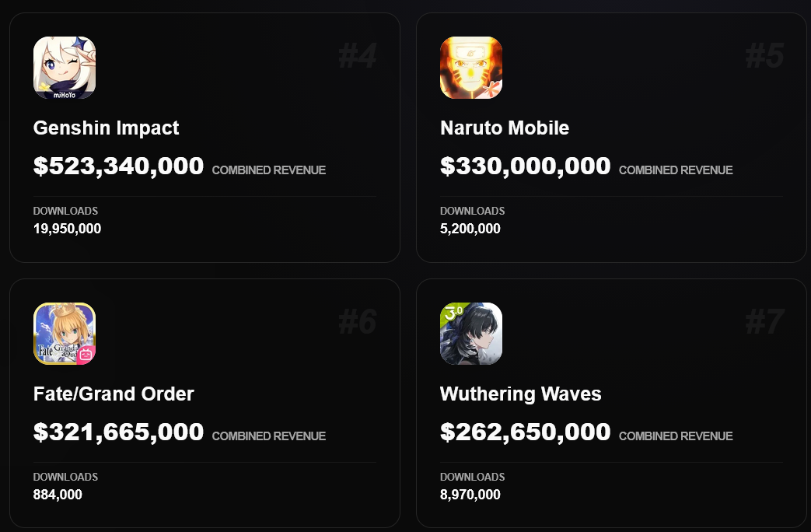Select Wuthering Waves' $262,650,000 revenue figure
This screenshot has width=811, height=532.
526,432
